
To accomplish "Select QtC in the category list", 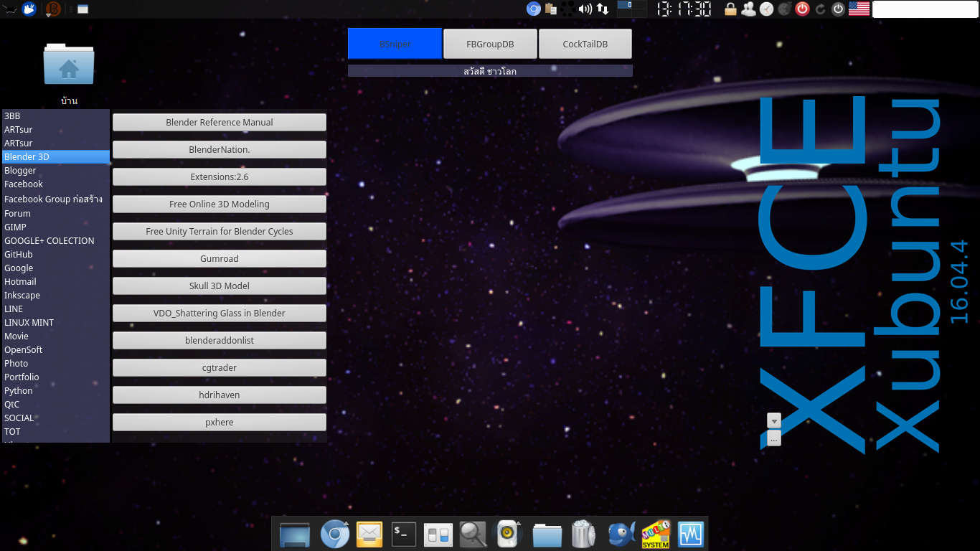I will point(56,404).
